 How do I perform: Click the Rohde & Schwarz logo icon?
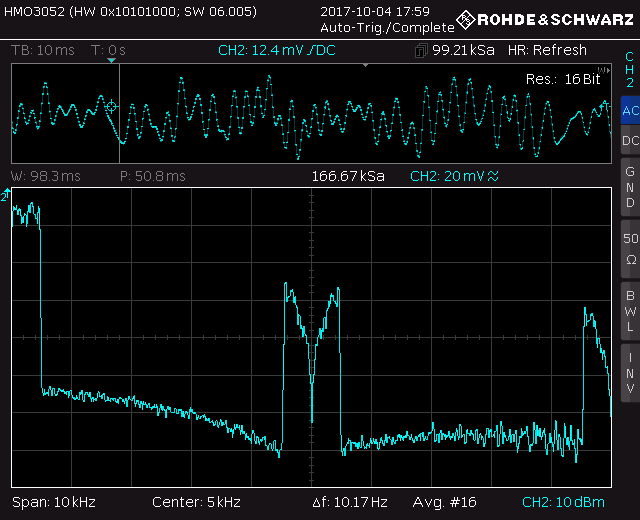pyautogui.click(x=466, y=20)
